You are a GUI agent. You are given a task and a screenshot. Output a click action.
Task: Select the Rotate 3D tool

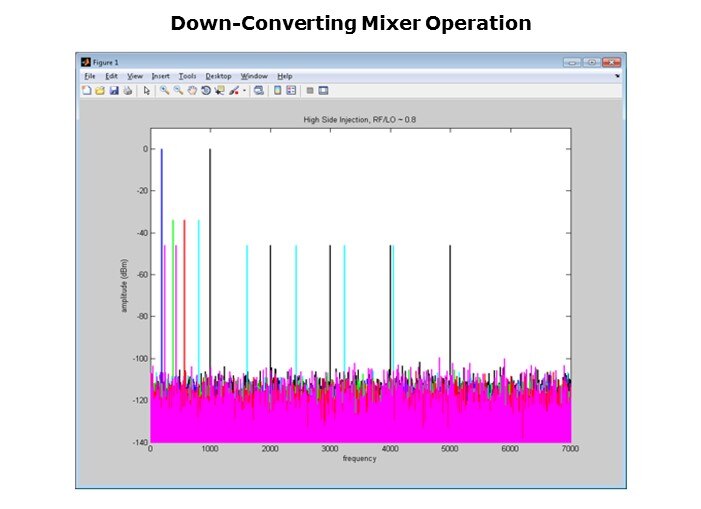[x=206, y=90]
